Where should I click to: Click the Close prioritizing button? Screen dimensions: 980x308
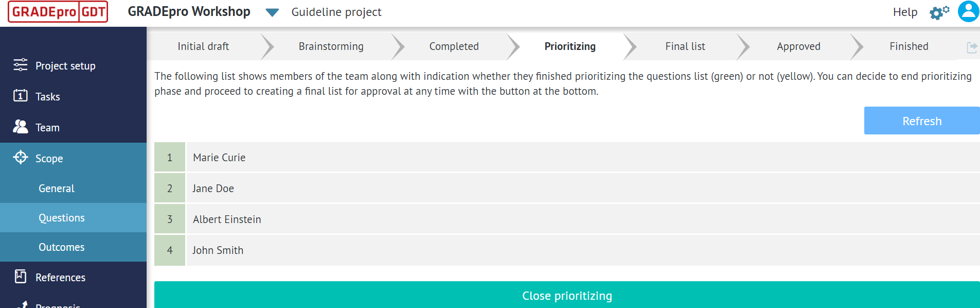(566, 296)
